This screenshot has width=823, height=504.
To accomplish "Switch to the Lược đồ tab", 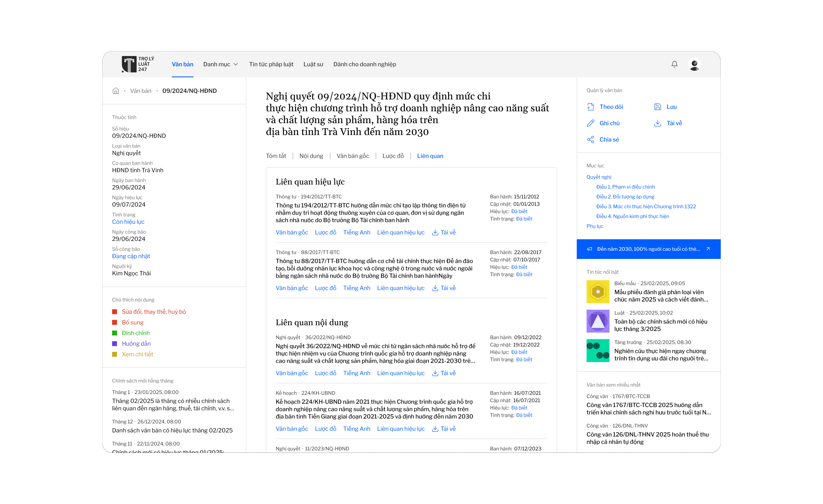I will pos(393,156).
